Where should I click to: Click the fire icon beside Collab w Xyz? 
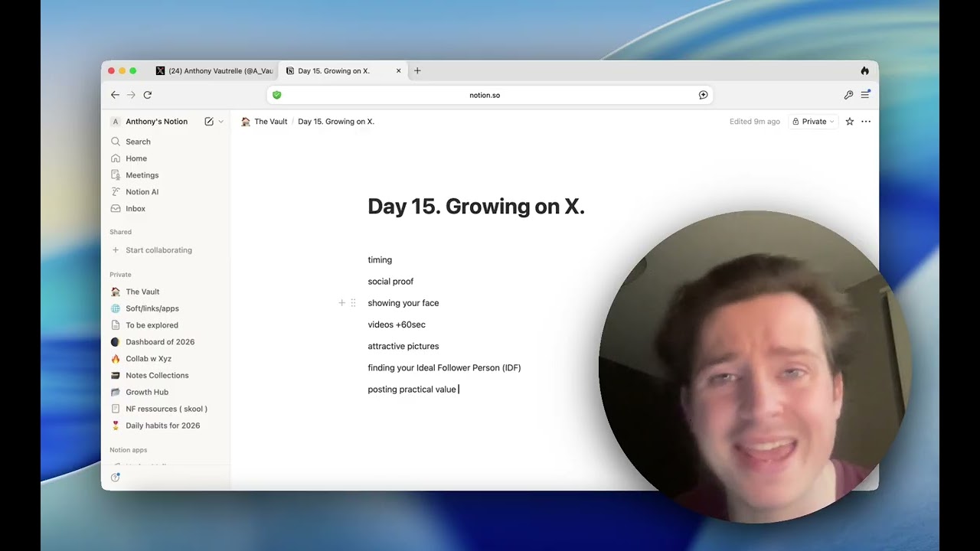pos(116,359)
